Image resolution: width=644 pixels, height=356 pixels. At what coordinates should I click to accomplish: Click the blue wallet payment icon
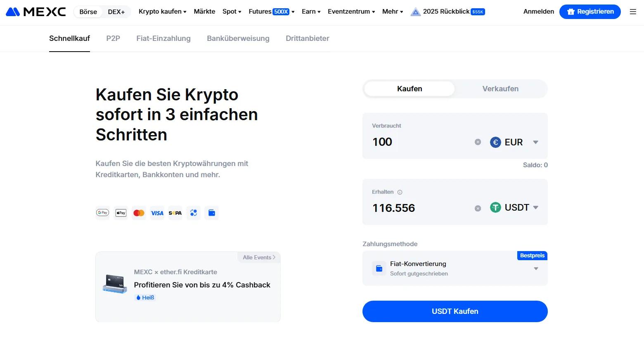(x=212, y=213)
